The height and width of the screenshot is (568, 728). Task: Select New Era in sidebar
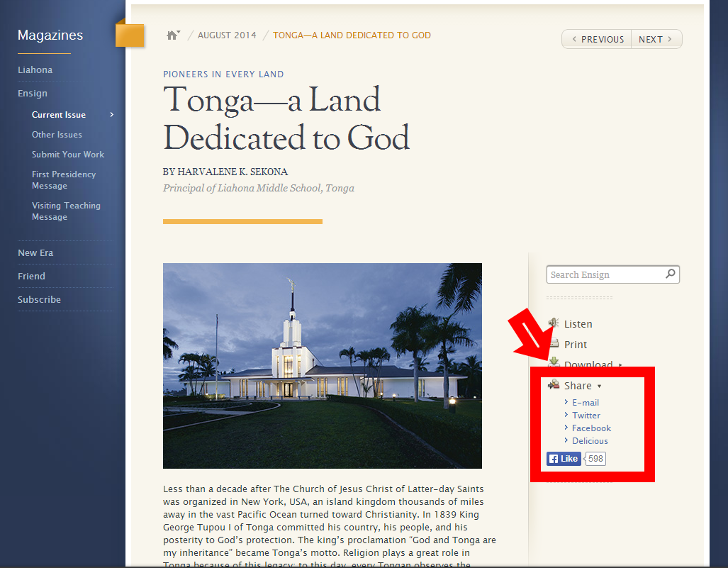click(35, 253)
